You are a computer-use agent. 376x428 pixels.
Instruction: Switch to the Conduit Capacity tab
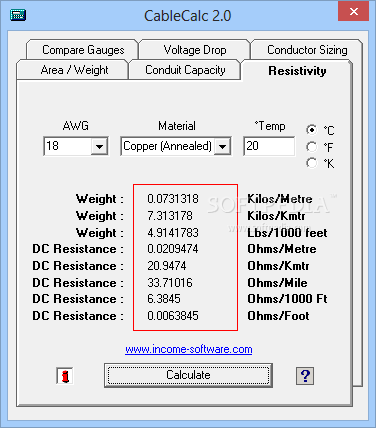[x=185, y=70]
